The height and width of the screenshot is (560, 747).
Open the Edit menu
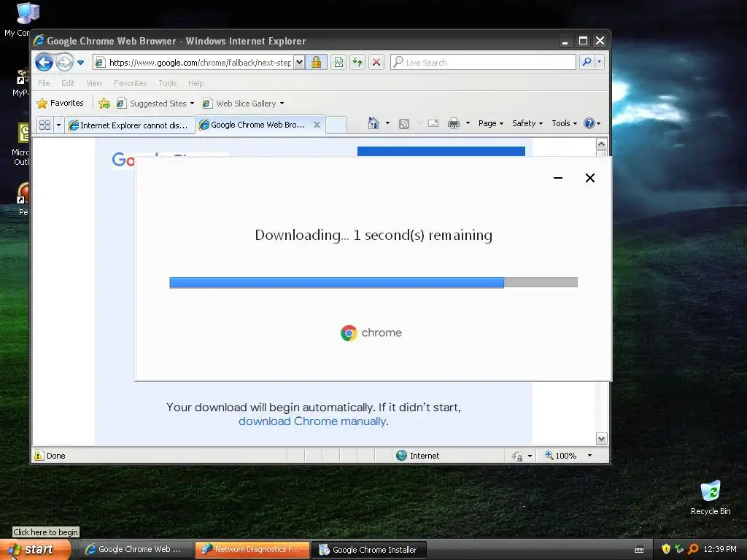click(68, 83)
